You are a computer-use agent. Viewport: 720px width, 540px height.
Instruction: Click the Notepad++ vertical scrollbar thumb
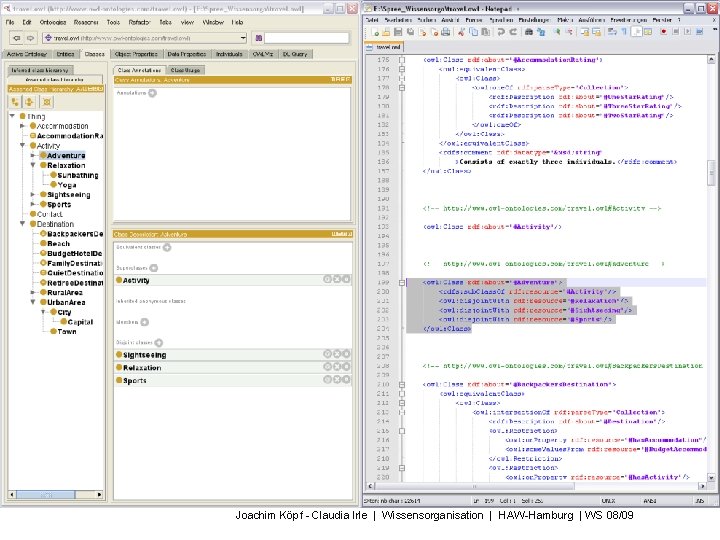711,173
